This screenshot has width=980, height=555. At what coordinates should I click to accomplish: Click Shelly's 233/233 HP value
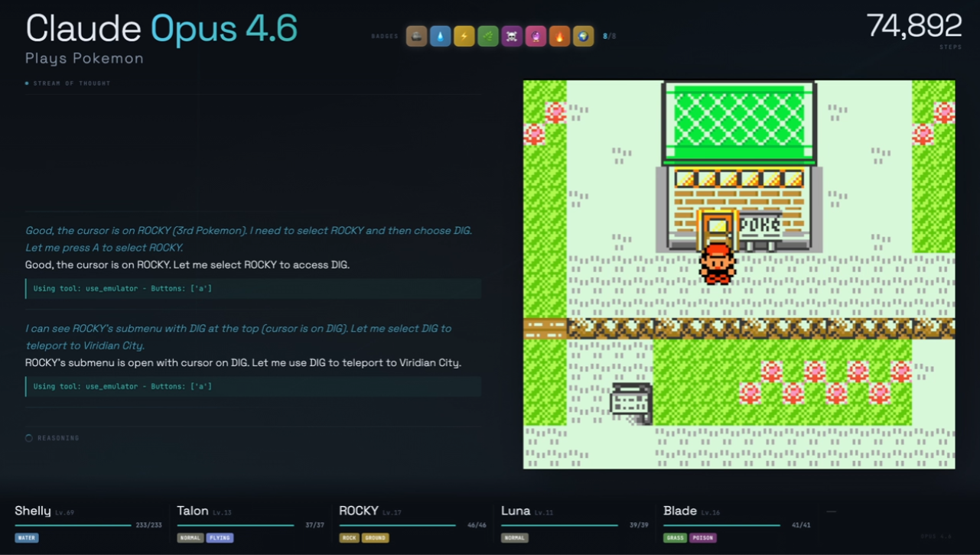(x=148, y=525)
